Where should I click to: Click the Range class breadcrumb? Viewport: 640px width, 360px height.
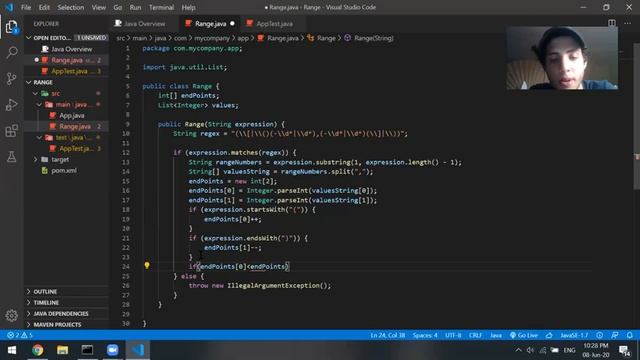[x=322, y=38]
